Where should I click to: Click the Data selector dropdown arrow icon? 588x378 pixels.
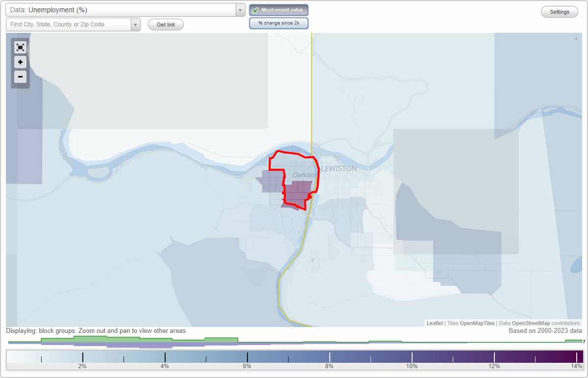pos(240,10)
